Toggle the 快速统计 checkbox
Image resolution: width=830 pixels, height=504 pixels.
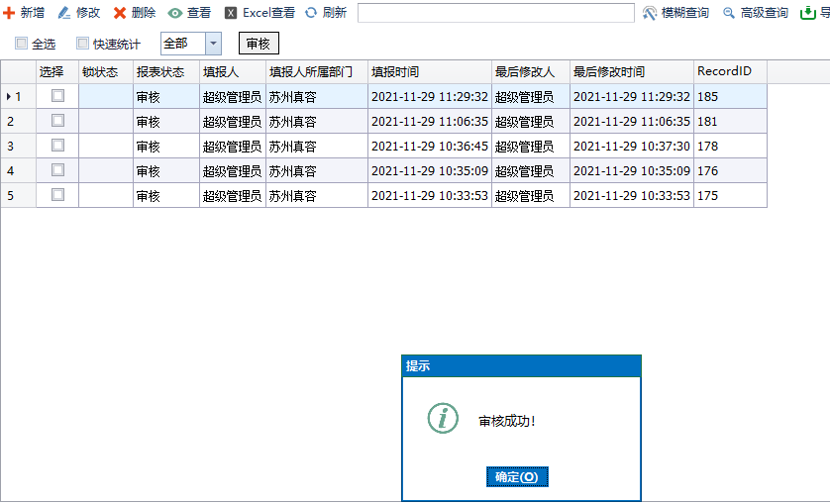pyautogui.click(x=83, y=44)
